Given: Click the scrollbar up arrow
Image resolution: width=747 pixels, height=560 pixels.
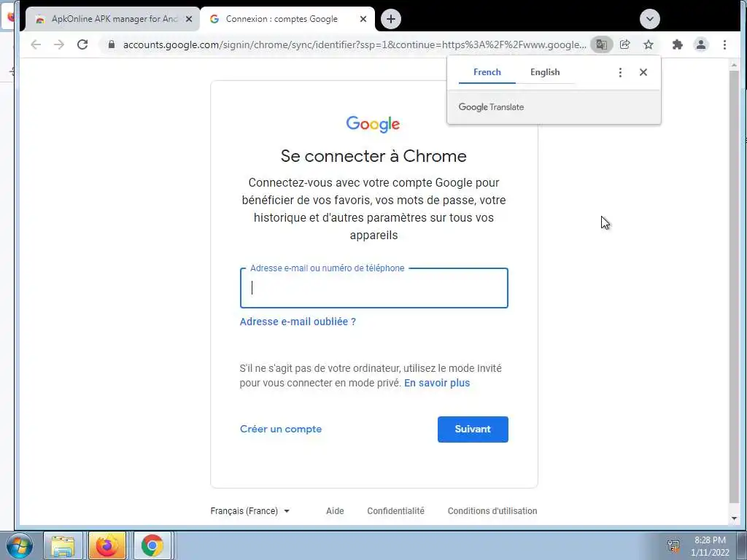Looking at the screenshot, I should click(734, 64).
